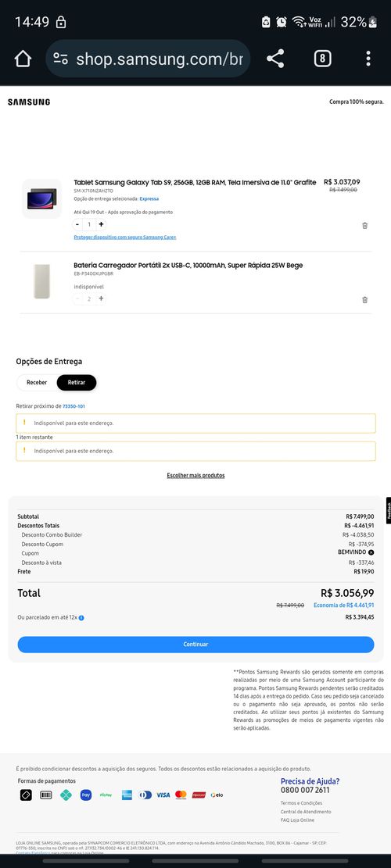Remove the Bateria Carregador Portátil item

pos(364,299)
